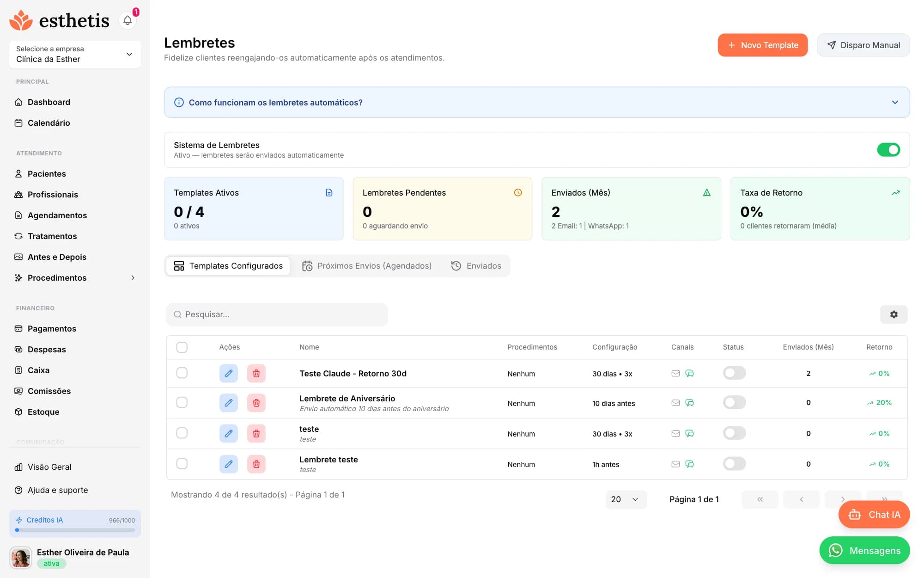
Task: Open the notifications bell
Action: point(128,20)
